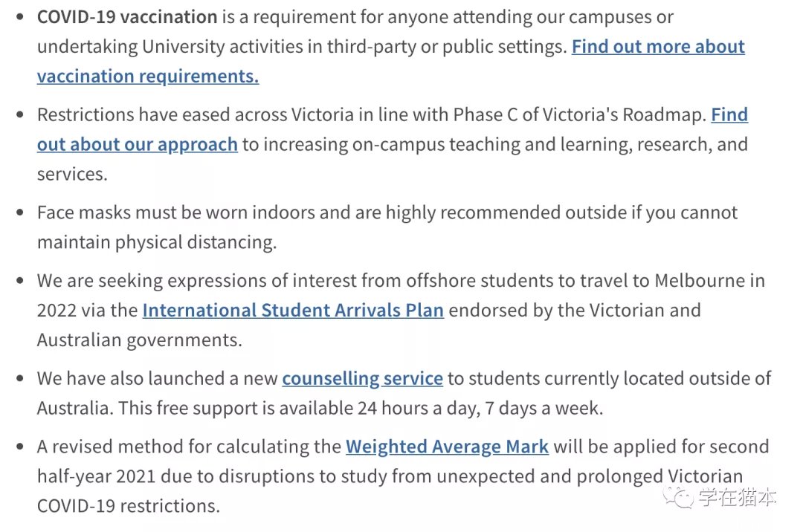The width and height of the screenshot is (803, 532).
Task: Click the '学在猫本' watermark text
Action: pos(738,496)
